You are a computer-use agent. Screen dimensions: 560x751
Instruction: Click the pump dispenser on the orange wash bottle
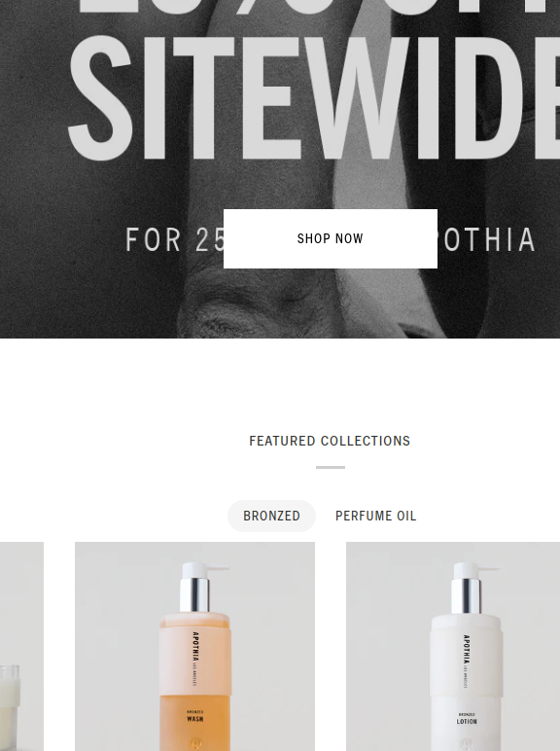click(198, 587)
